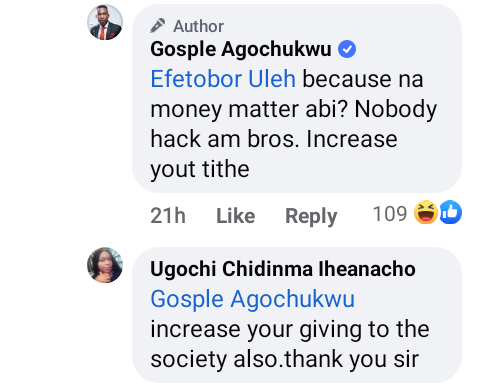Open the blue Gosple Agochukwu mention in reply
The height and width of the screenshot is (383, 479).
pyautogui.click(x=252, y=299)
